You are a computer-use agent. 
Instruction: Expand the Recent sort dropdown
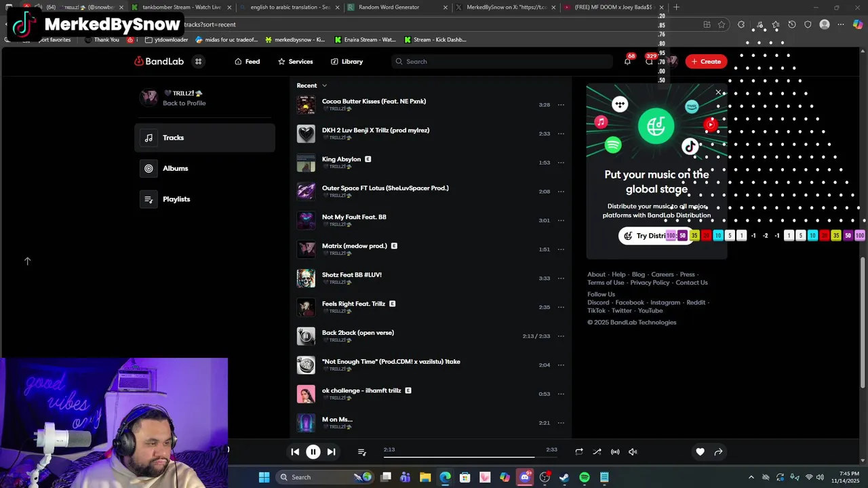click(312, 85)
